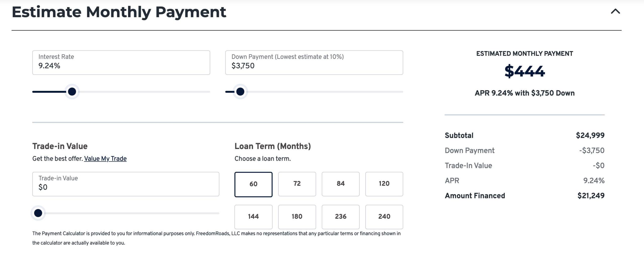Select the 144 month loan term
This screenshot has height=258, width=644.
coord(253,217)
